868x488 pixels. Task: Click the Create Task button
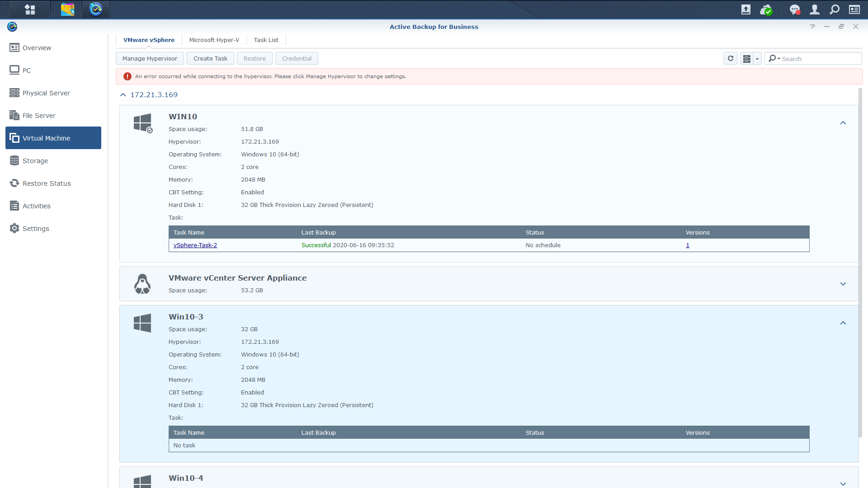coord(210,58)
